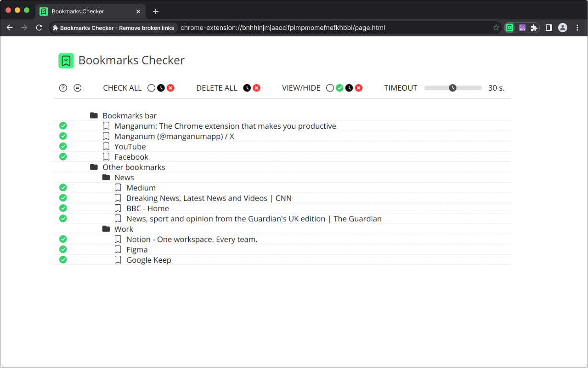This screenshot has height=368, width=588.
Task: Click green status check for Google Keep
Action: tap(63, 260)
